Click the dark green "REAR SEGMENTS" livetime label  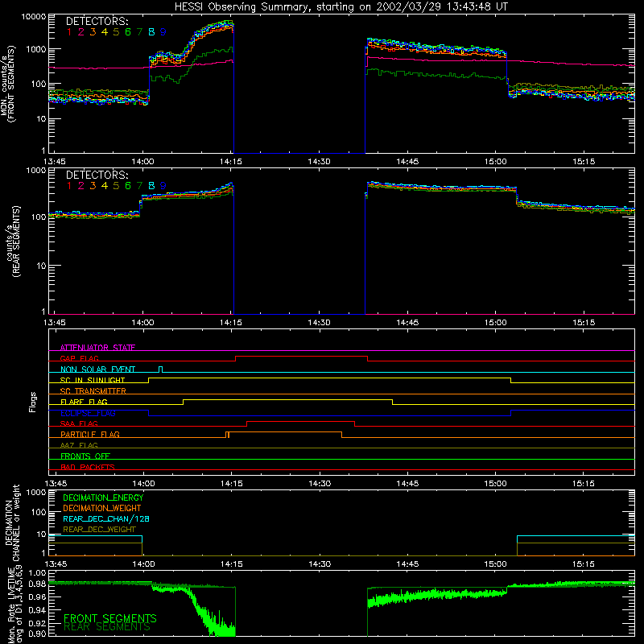click(x=107, y=627)
